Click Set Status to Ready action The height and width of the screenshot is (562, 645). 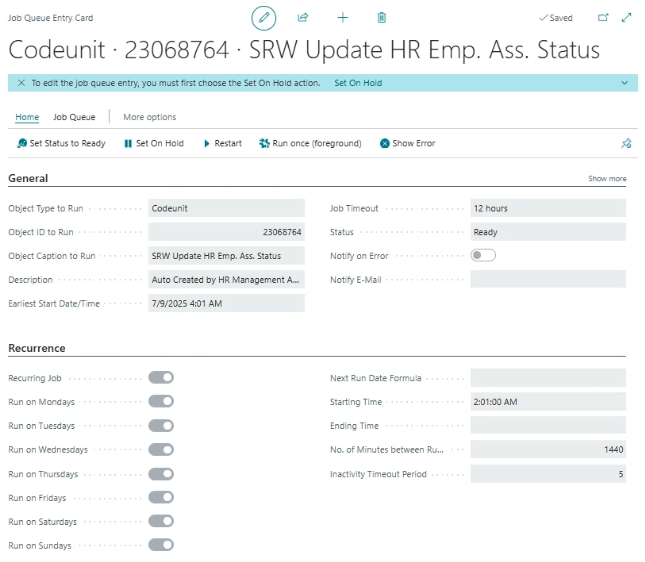[61, 143]
